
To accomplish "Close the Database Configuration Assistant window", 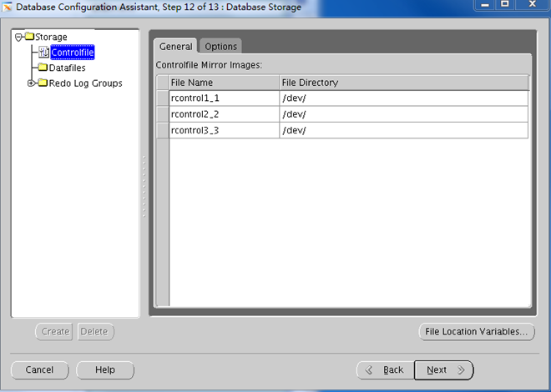I will coord(533,4).
